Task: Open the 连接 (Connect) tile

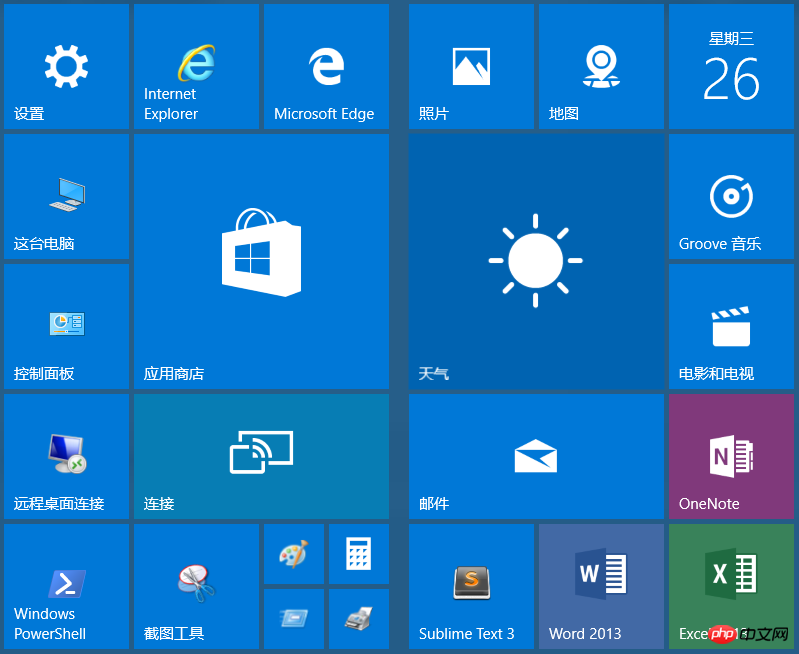Action: click(261, 456)
